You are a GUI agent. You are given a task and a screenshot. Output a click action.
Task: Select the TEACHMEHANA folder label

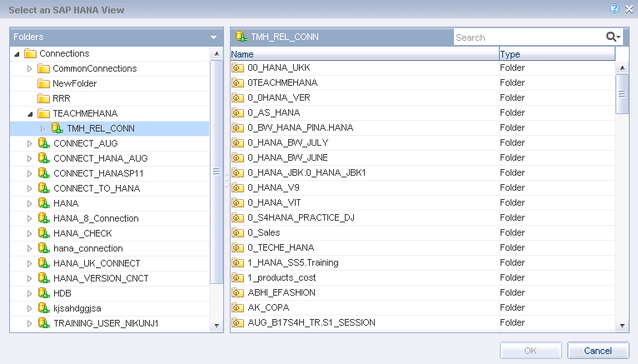[85, 113]
